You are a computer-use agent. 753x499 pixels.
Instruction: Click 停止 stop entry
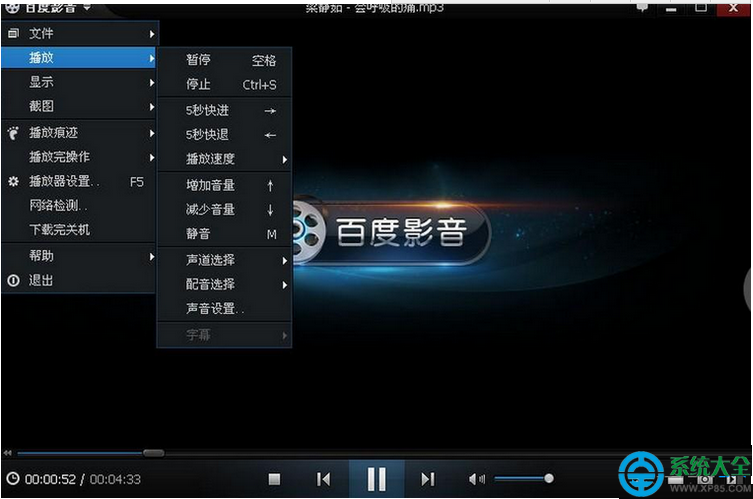tap(225, 85)
